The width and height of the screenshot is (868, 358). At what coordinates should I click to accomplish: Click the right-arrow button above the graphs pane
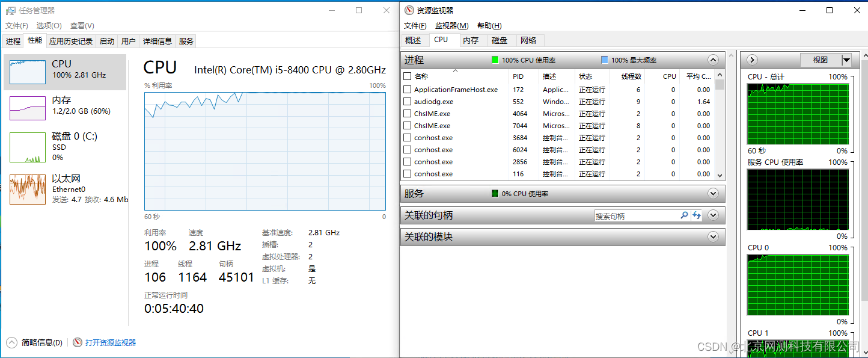click(752, 60)
